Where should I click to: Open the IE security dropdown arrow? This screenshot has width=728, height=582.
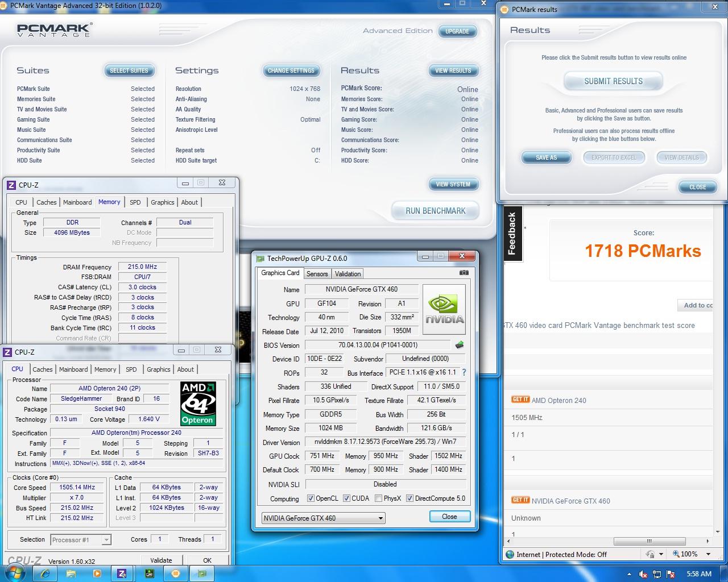tap(661, 554)
